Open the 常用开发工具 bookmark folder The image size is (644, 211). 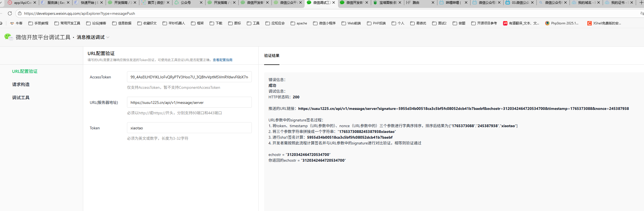pos(67,23)
